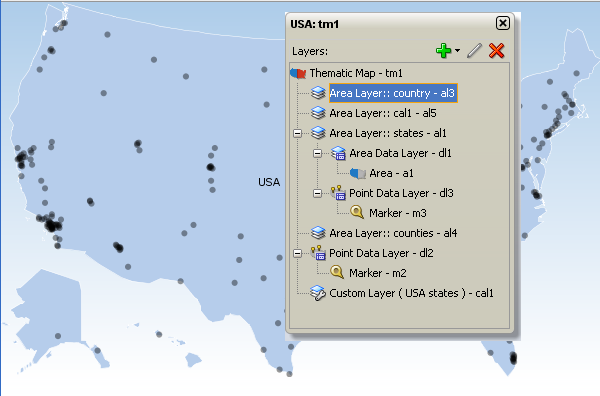
Task: Collapse the Point Data Layer - dl3 node
Action: point(317,193)
